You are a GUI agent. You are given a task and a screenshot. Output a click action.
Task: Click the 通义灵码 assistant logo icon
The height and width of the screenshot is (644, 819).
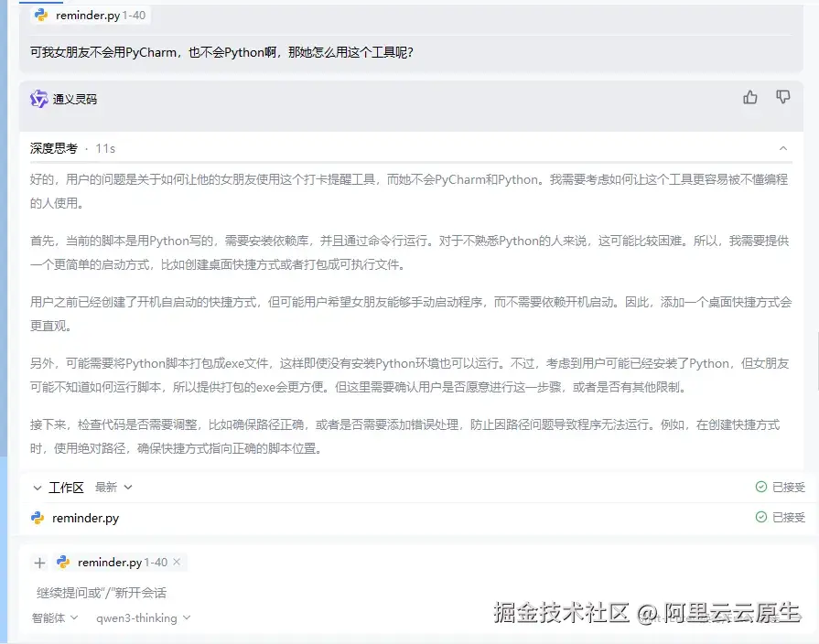(x=37, y=100)
